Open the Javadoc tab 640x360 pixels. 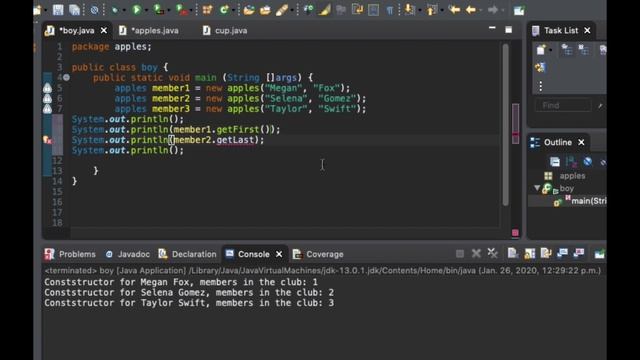click(128, 254)
